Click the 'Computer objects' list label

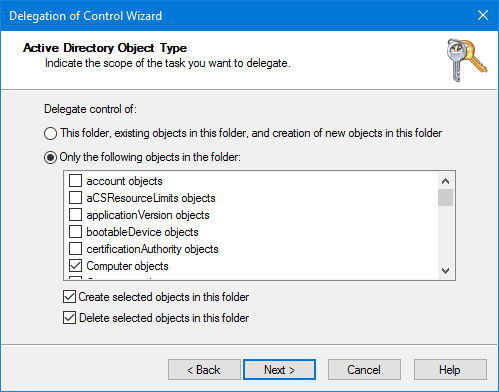(x=127, y=266)
